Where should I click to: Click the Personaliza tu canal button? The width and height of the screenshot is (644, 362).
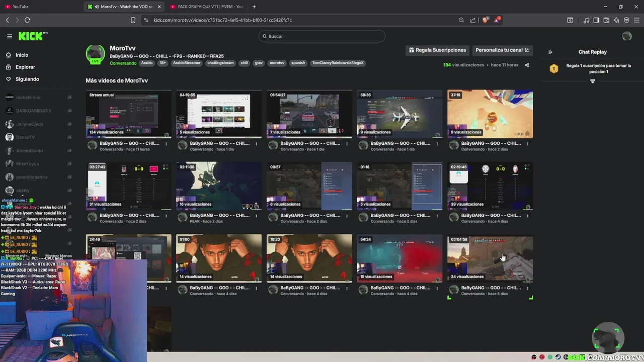click(502, 50)
